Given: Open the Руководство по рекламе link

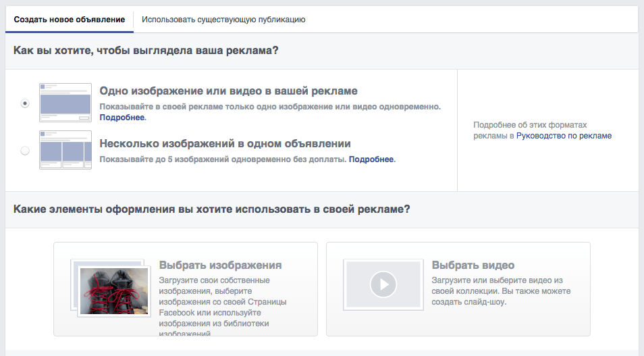Looking at the screenshot, I should 564,136.
